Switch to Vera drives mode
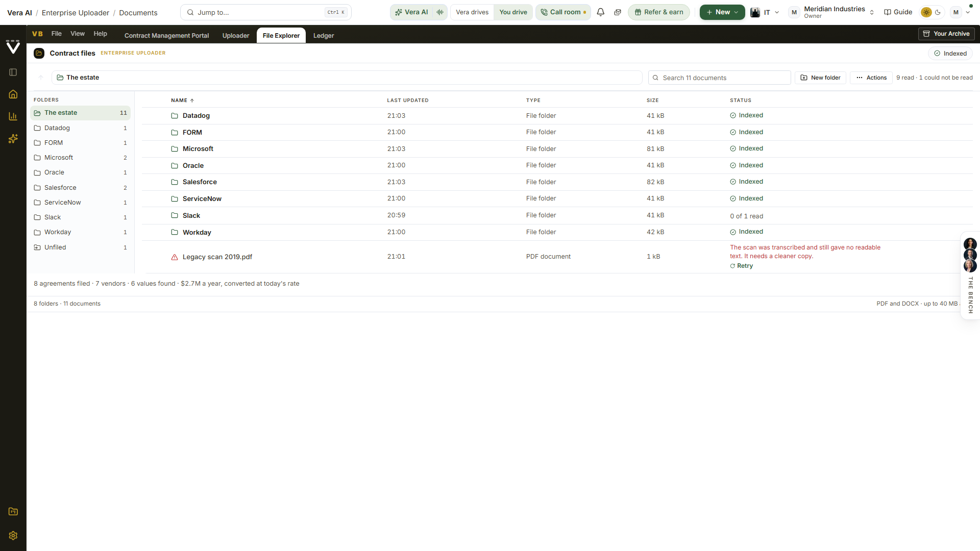This screenshot has width=980, height=551. (472, 12)
